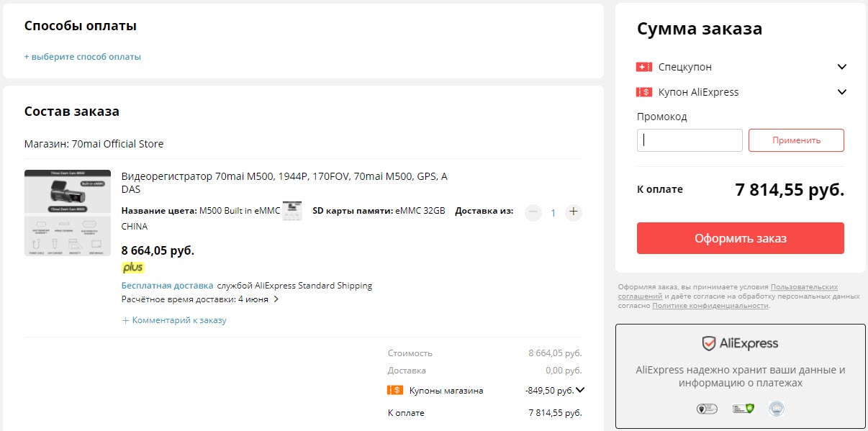Screen dimensions: 868x431
Task: Open delivery time details chevron
Action: 276,299
